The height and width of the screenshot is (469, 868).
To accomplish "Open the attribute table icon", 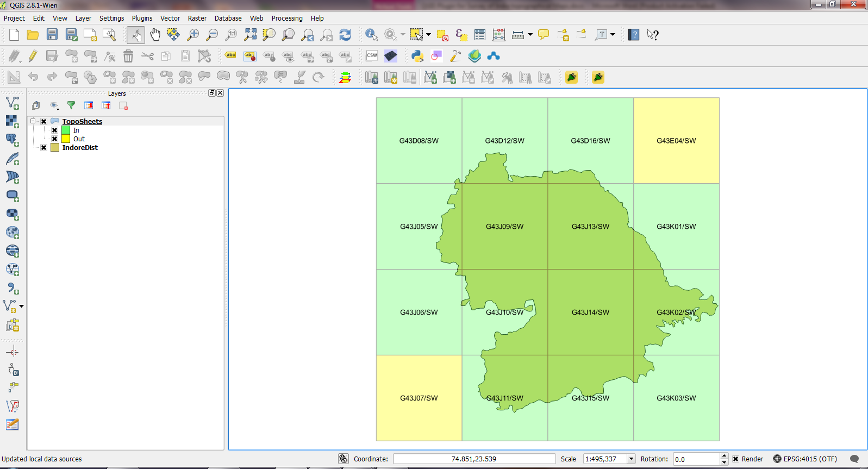I will [x=479, y=35].
